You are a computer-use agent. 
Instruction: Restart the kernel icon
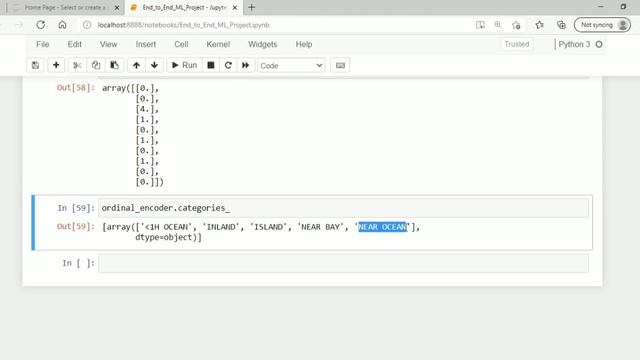228,65
